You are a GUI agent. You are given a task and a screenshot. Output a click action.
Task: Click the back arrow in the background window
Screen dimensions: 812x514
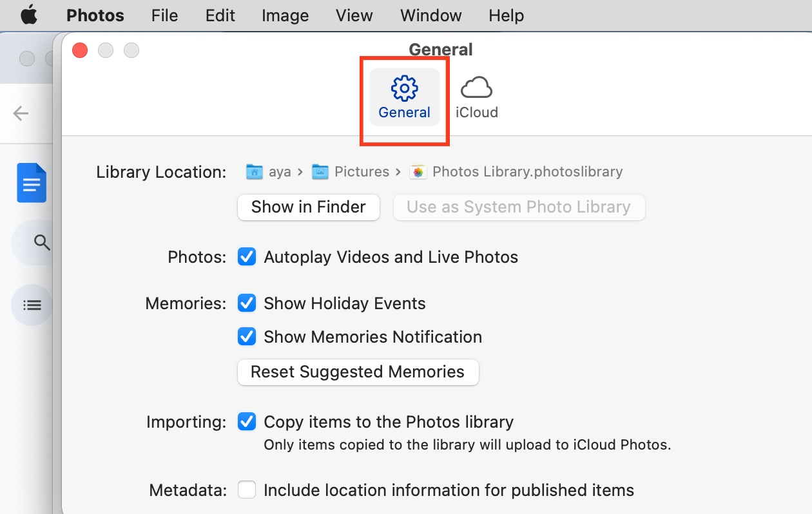pos(20,113)
